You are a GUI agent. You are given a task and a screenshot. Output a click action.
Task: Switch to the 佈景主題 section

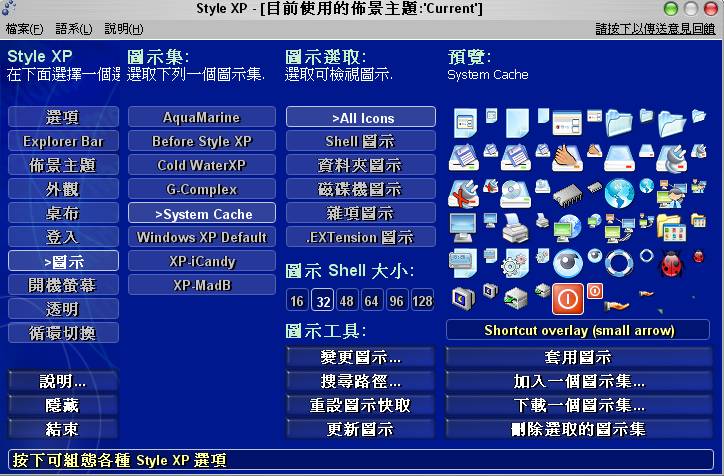click(x=63, y=165)
